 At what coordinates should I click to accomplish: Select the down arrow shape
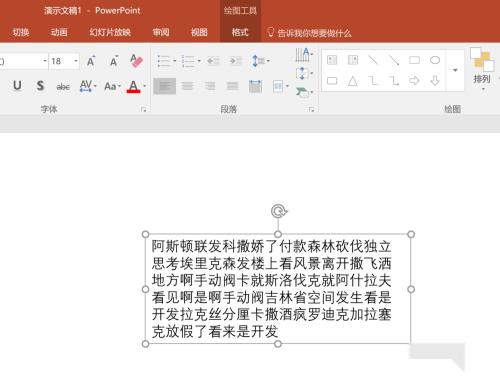[x=435, y=81]
